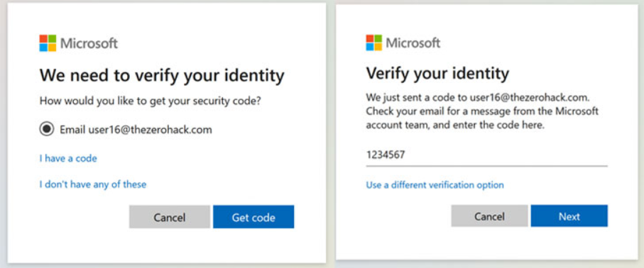Click the Next button

click(x=569, y=216)
